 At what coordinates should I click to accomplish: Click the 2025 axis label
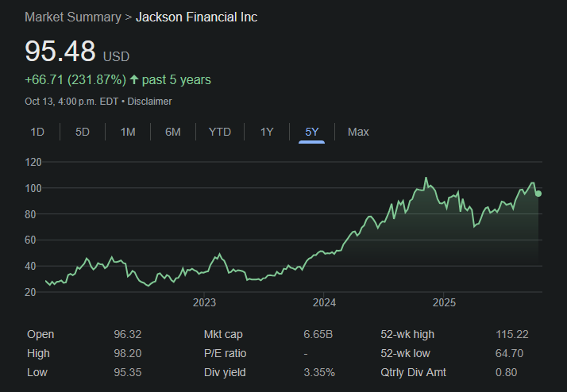[x=445, y=302]
